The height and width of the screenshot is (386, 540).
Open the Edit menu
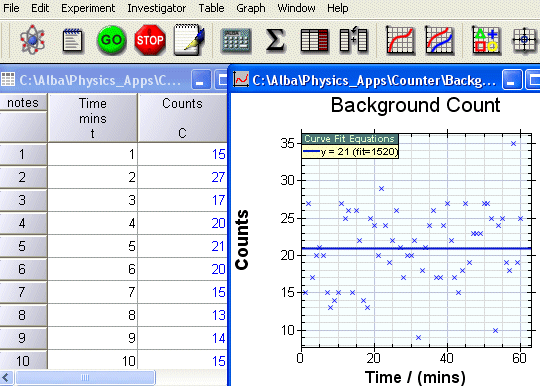click(x=40, y=8)
